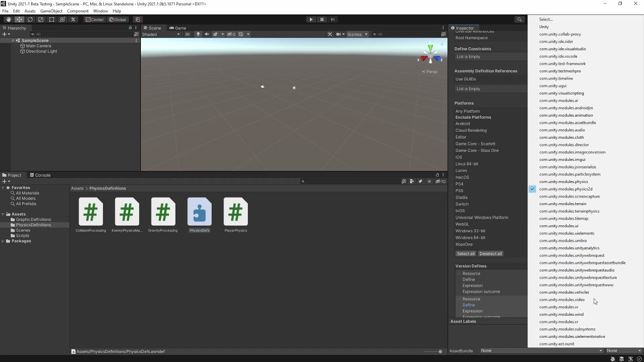This screenshot has width=644, height=362.
Task: Switch to the Console tab
Action: [40, 175]
